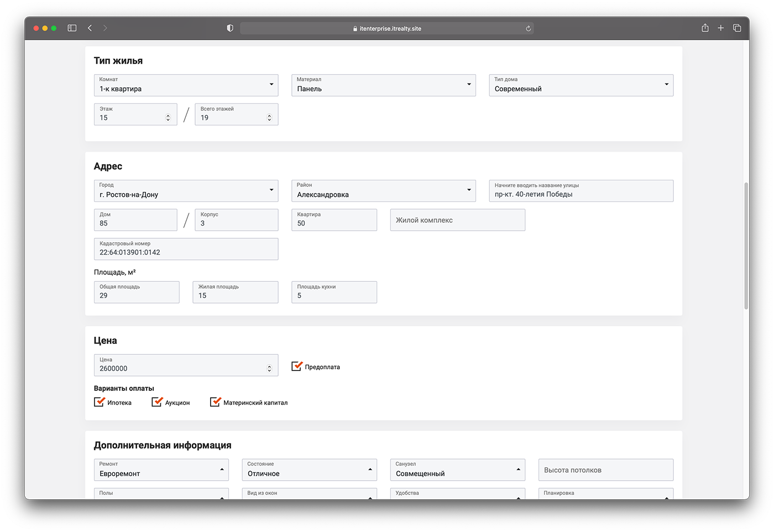Click the forward navigation arrow

coord(105,28)
